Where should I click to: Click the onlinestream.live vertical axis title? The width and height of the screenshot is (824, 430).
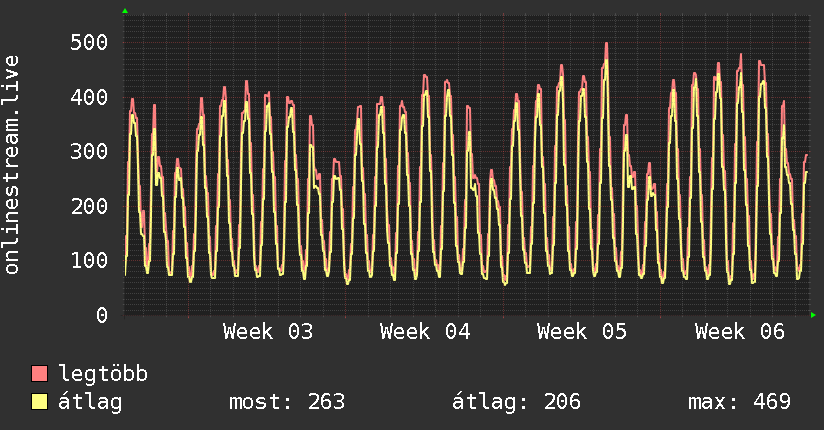(x=12, y=165)
